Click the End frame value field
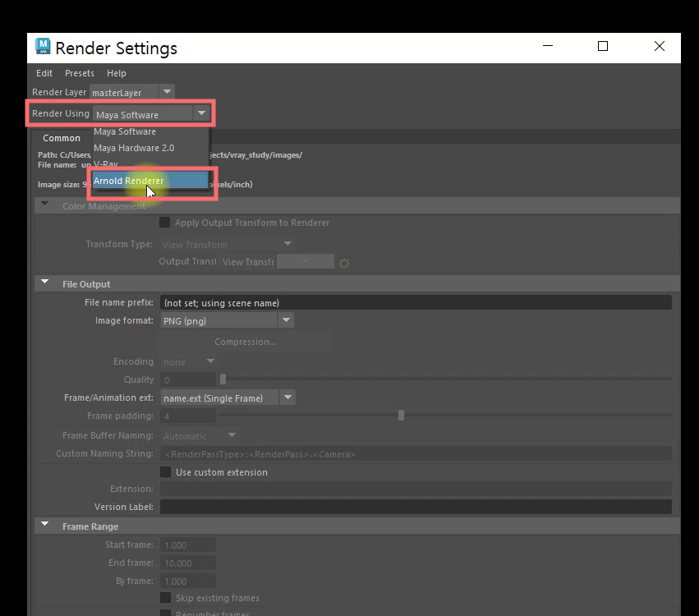699x616 pixels. click(188, 563)
